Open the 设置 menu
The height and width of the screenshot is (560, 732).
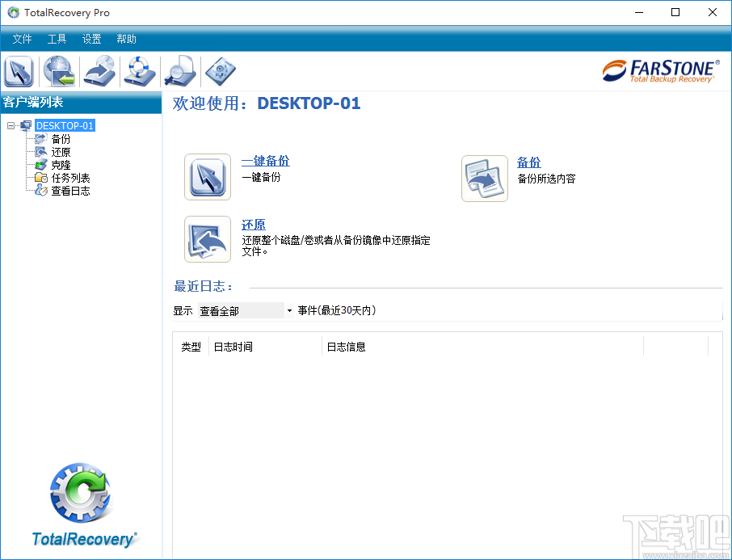click(91, 38)
